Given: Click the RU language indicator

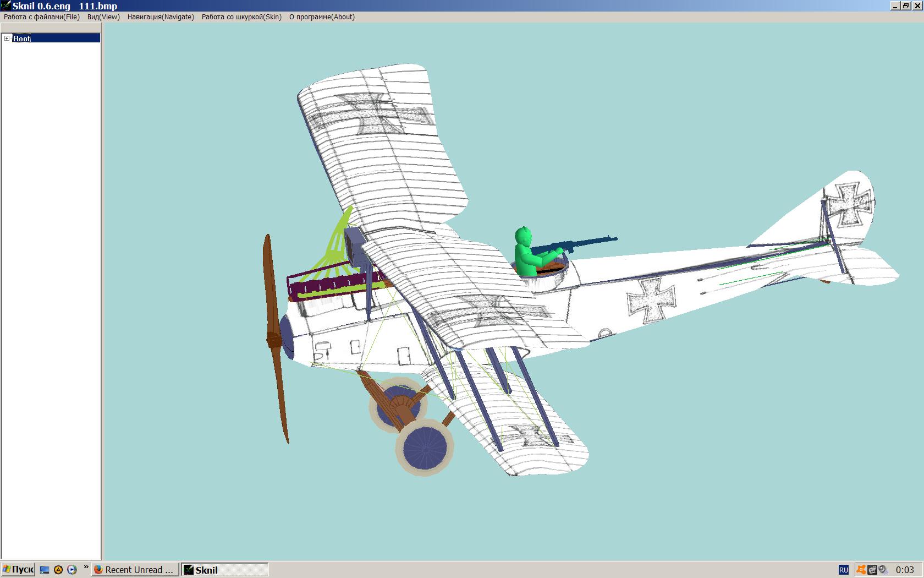Looking at the screenshot, I should (843, 570).
